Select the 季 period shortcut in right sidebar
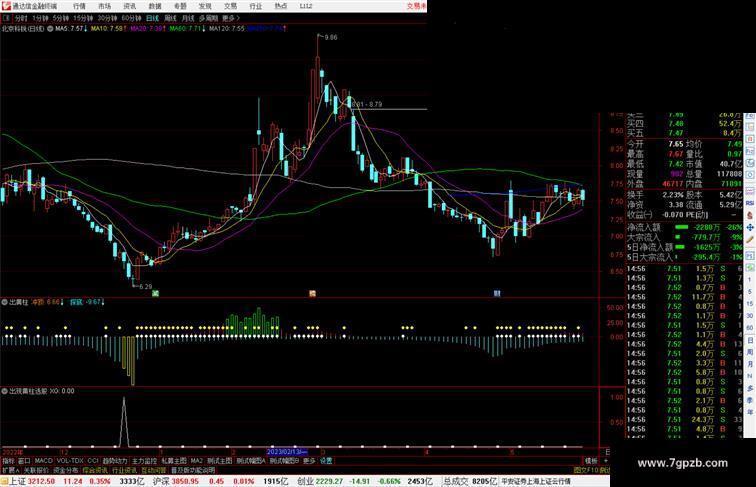Image resolution: width=756 pixels, height=487 pixels. click(750, 400)
